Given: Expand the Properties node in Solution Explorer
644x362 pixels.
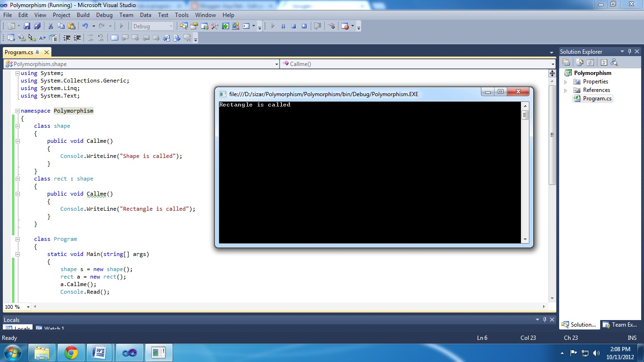Looking at the screenshot, I should coord(566,82).
